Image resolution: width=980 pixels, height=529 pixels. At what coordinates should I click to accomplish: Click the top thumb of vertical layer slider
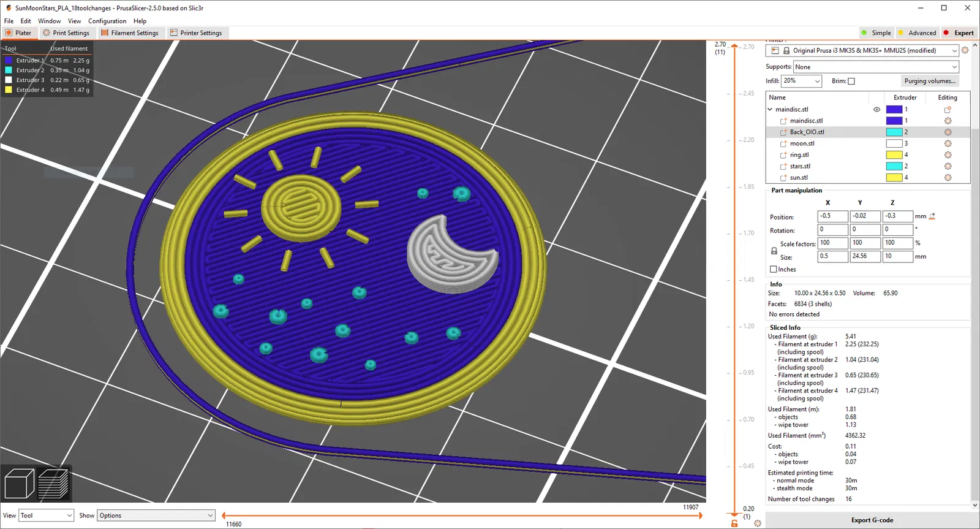click(734, 47)
